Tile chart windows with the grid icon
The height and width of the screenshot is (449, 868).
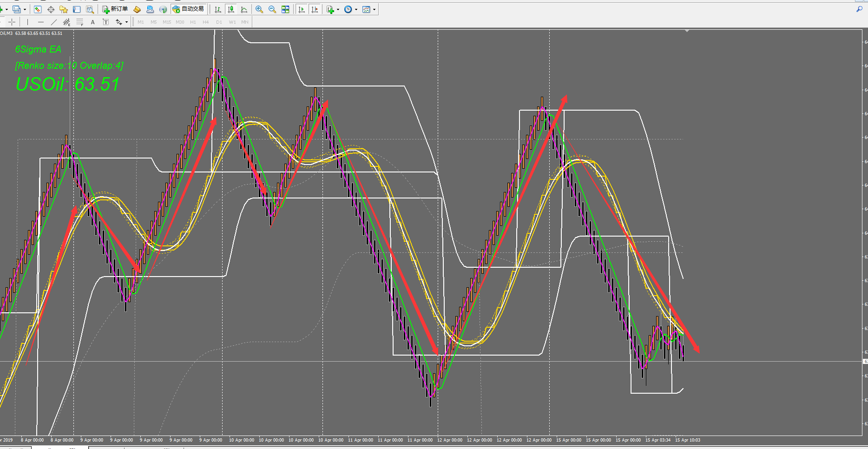[285, 9]
